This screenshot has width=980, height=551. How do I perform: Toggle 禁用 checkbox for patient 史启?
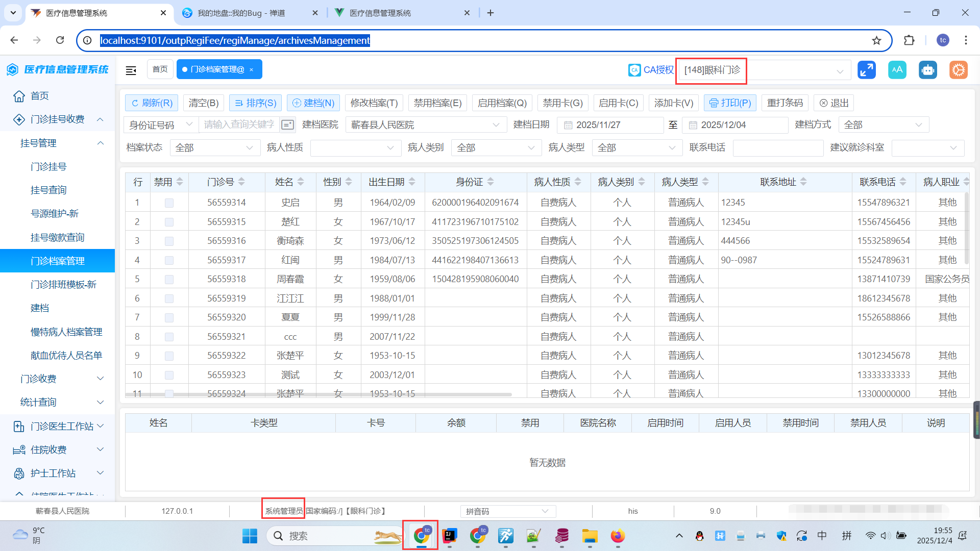point(169,203)
